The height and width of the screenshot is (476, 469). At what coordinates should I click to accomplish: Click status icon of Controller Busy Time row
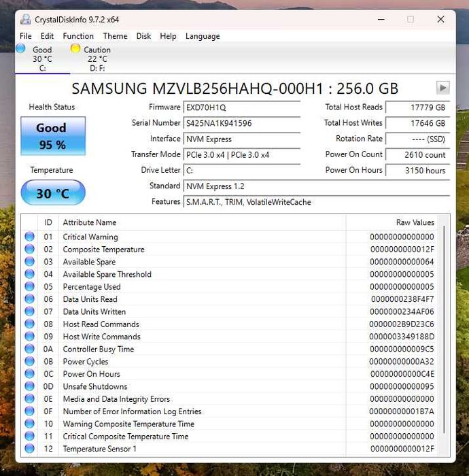pos(29,349)
